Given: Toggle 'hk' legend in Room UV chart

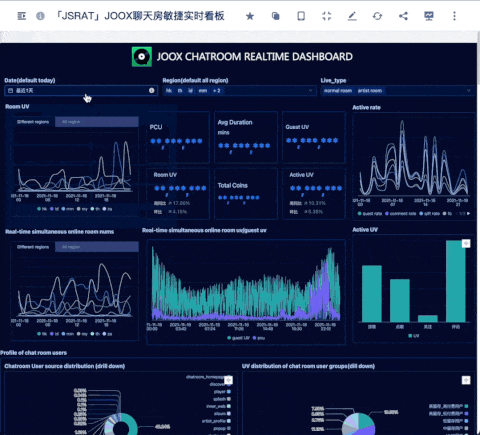Looking at the screenshot, I should (x=42, y=209).
